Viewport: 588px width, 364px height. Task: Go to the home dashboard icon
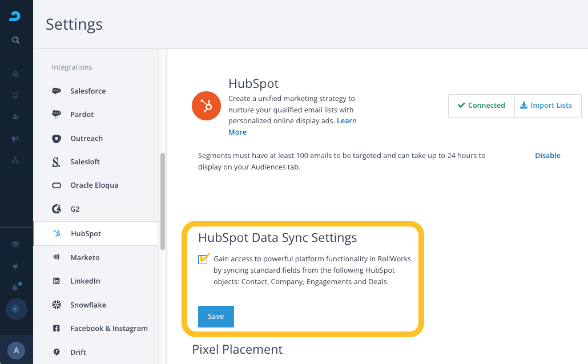tap(15, 74)
